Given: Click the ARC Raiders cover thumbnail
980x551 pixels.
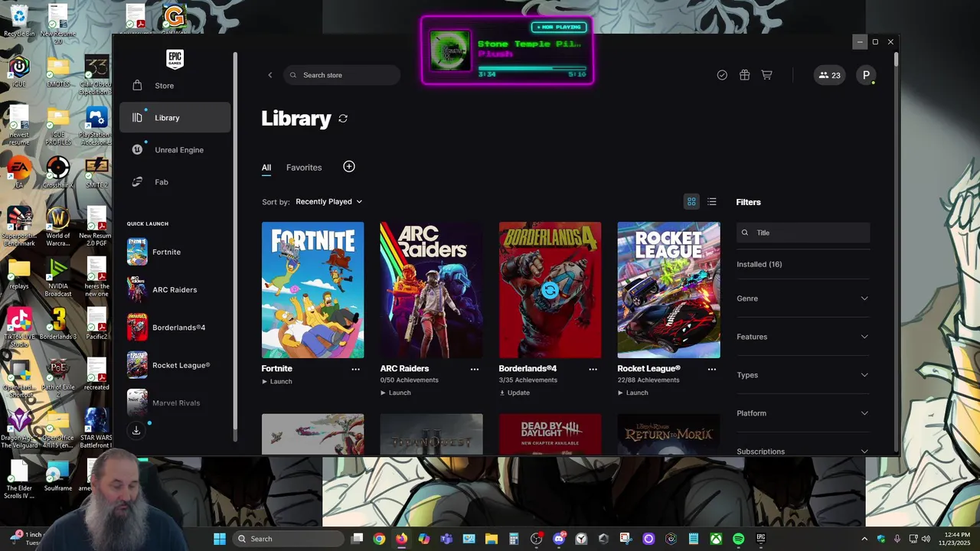Looking at the screenshot, I should pos(431,290).
